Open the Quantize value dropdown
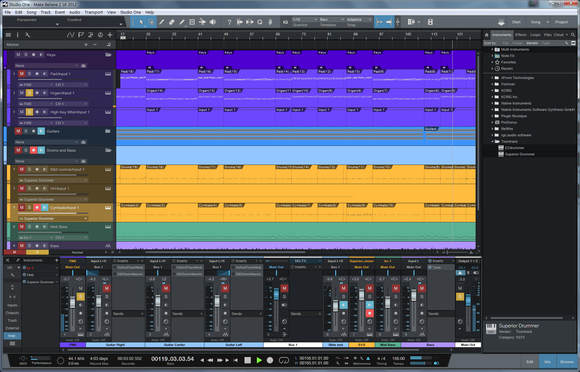Screen dimensions: 580x372 coord(305,19)
